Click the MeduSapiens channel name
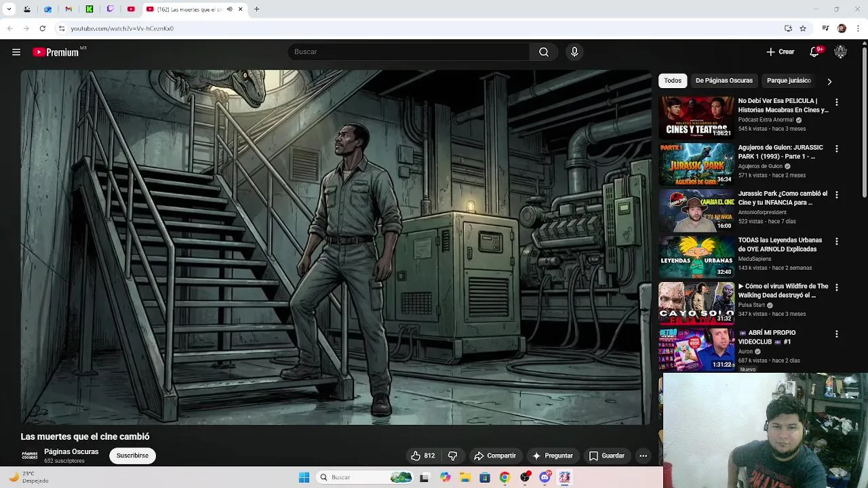868x488 pixels. click(755, 259)
